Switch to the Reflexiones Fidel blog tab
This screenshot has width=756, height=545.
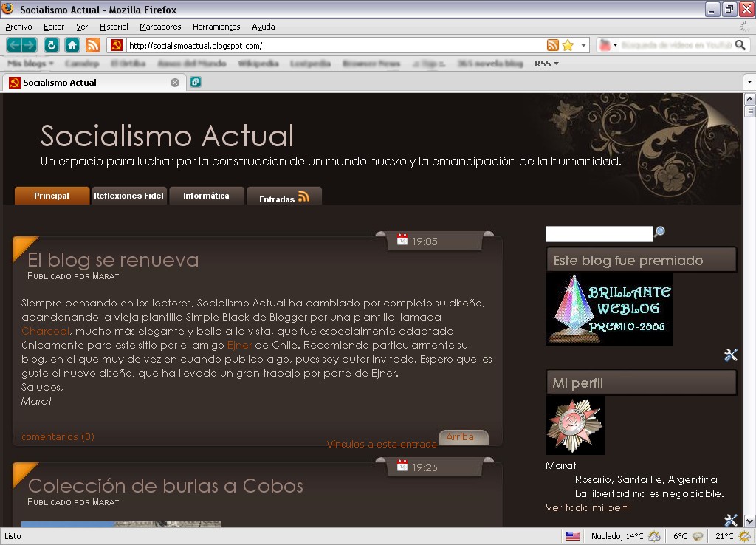(128, 196)
